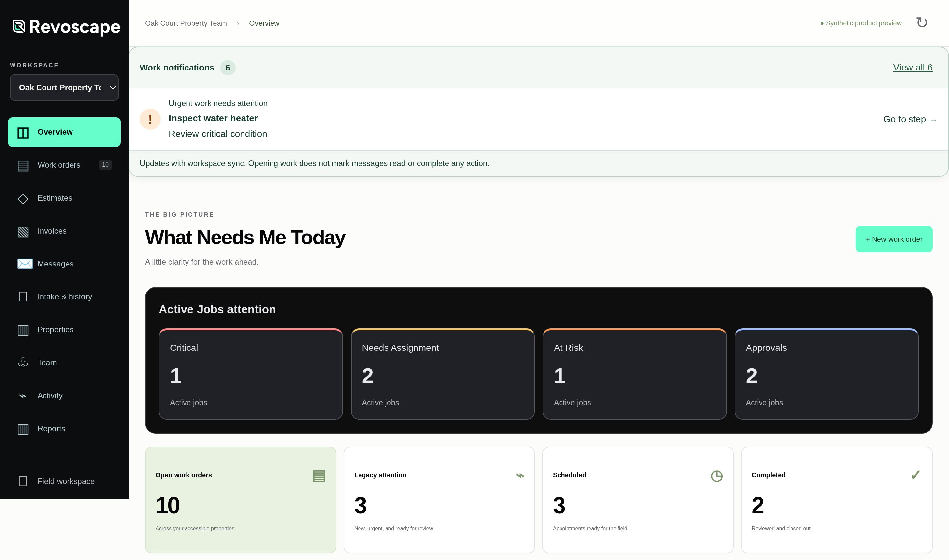Click the What Needs Me Today heading
The height and width of the screenshot is (560, 949).
click(245, 238)
